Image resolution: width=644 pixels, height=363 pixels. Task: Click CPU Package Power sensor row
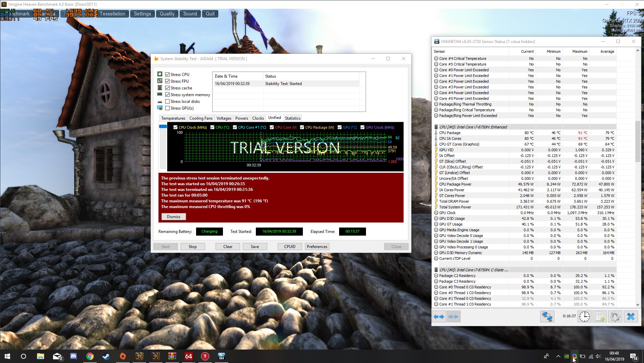524,184
